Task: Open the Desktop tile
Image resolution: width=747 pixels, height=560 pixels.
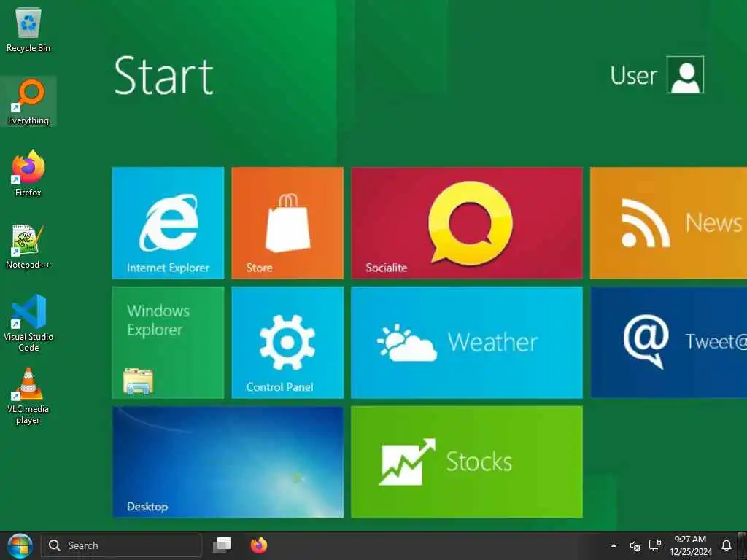Action: [228, 462]
